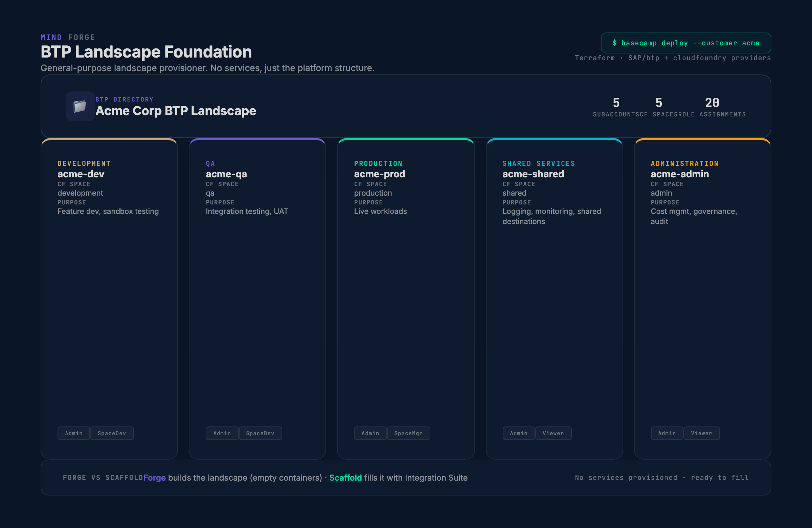Click the BTP Directory folder icon
Viewport: 812px width, 528px height.
point(80,106)
